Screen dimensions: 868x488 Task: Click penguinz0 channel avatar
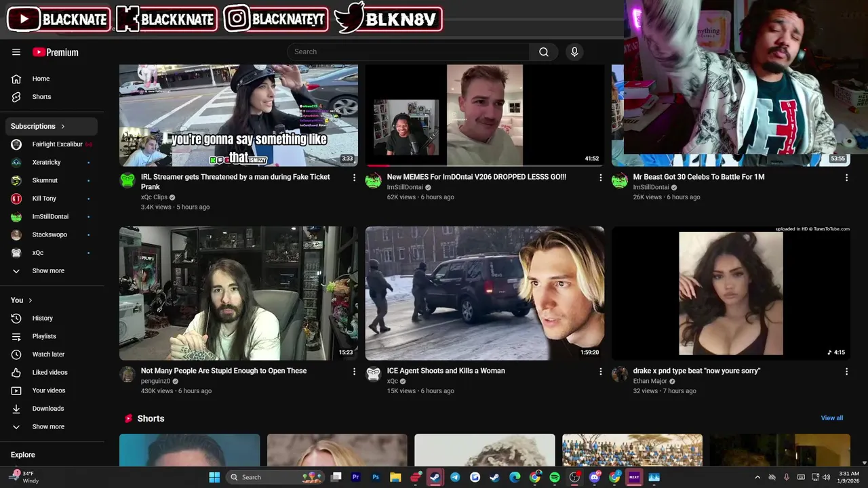click(127, 374)
